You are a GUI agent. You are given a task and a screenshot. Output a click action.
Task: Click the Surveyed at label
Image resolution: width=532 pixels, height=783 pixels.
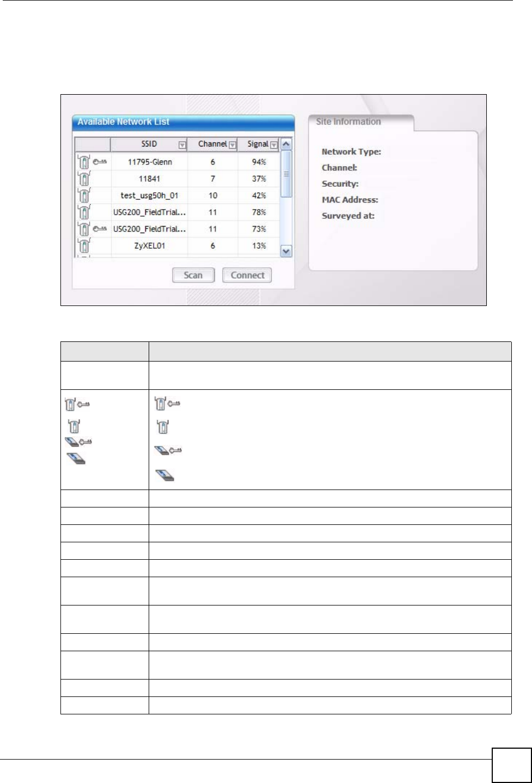click(348, 216)
